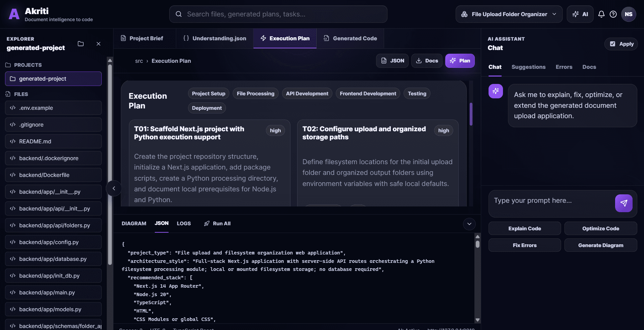Filter by Testing chip
This screenshot has height=330, width=644.
click(417, 94)
